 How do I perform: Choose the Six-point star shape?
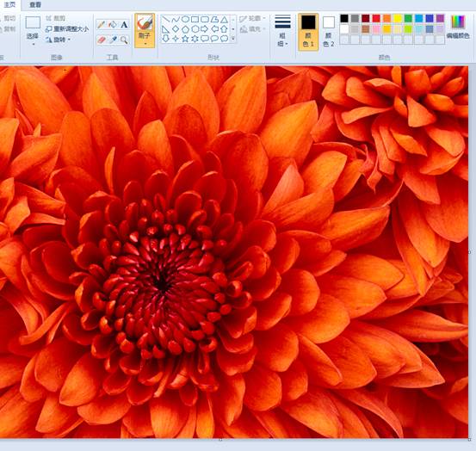[195, 39]
